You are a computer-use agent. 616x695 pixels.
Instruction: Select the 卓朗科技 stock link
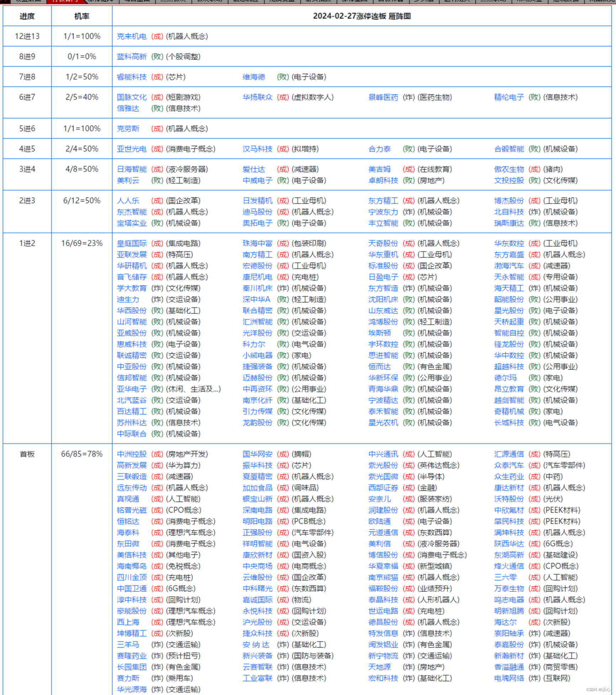[x=383, y=180]
